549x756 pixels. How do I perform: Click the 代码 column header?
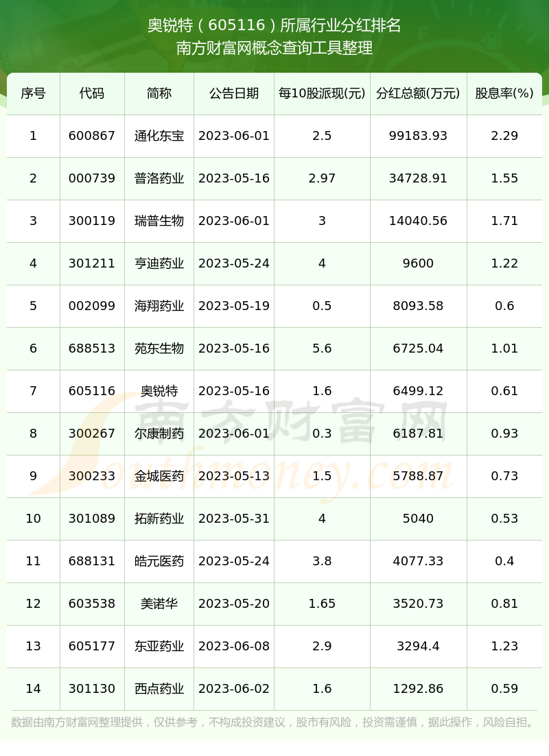[92, 93]
